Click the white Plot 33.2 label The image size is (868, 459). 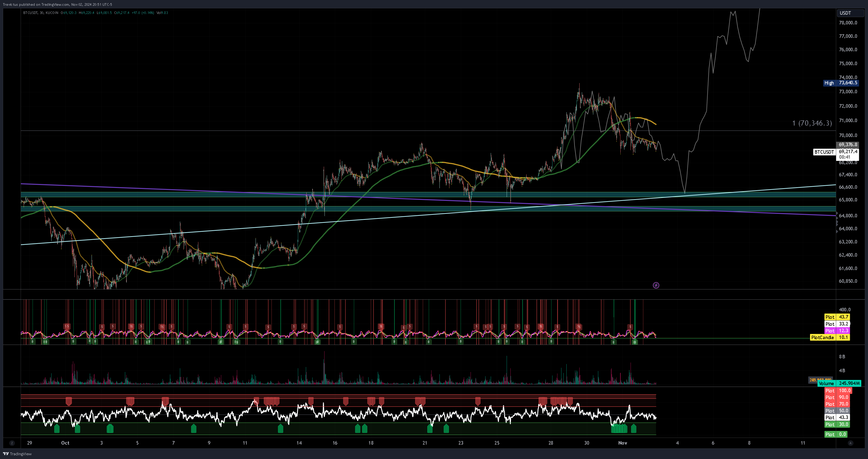(x=837, y=324)
